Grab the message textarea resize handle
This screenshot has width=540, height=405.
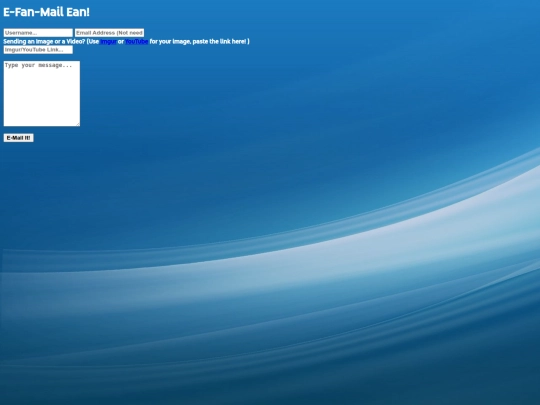(x=78, y=124)
